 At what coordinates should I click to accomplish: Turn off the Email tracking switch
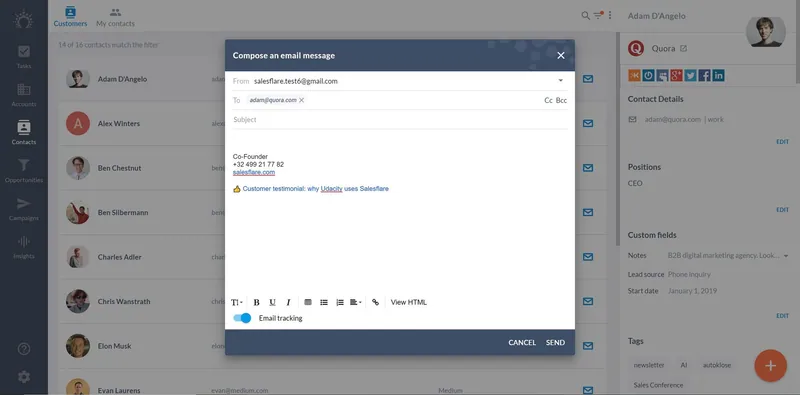(242, 318)
